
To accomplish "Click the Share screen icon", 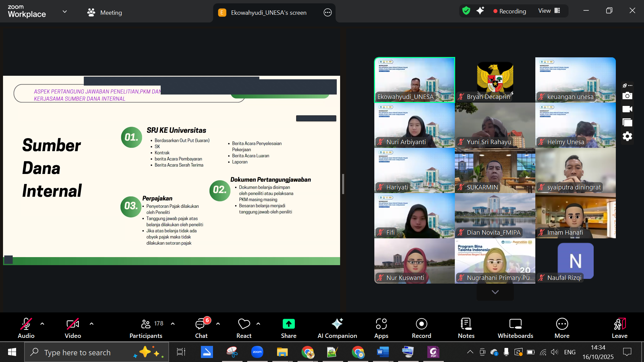I will 288,324.
